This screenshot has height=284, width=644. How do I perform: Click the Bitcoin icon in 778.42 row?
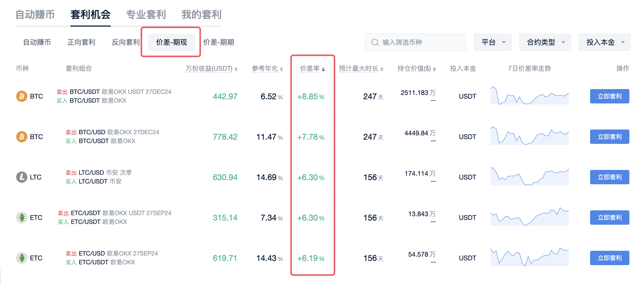[22, 137]
